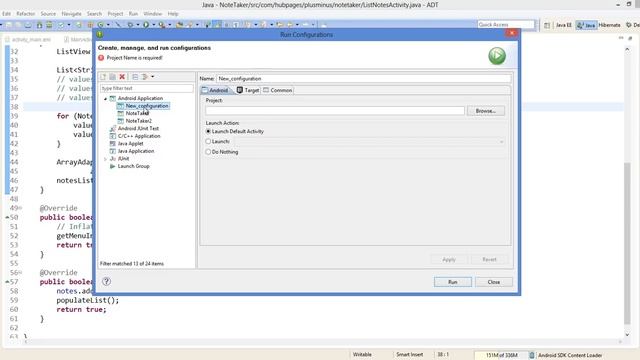Open the Debug toolbar dropdown arrow

coord(138,25)
